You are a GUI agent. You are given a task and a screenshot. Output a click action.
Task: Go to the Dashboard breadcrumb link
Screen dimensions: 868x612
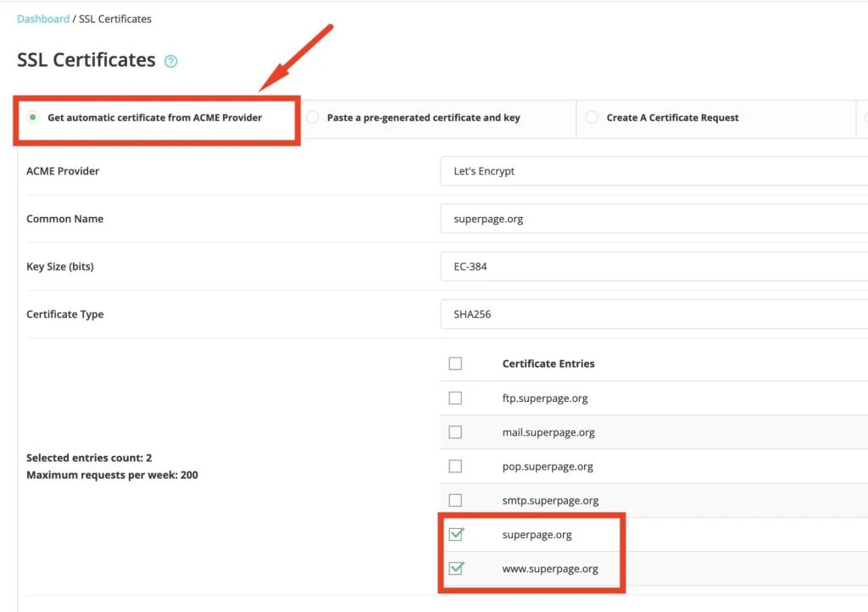point(43,19)
